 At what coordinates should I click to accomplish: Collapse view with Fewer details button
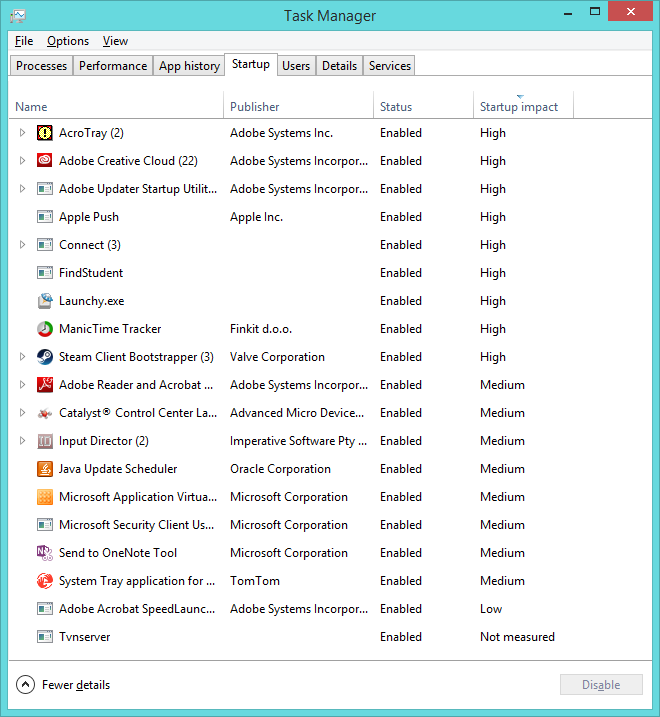63,685
